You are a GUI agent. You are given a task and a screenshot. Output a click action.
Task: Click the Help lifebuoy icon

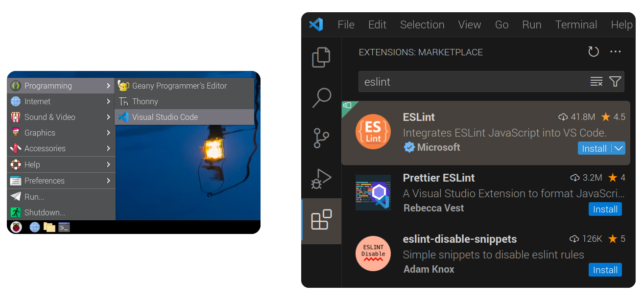[16, 164]
